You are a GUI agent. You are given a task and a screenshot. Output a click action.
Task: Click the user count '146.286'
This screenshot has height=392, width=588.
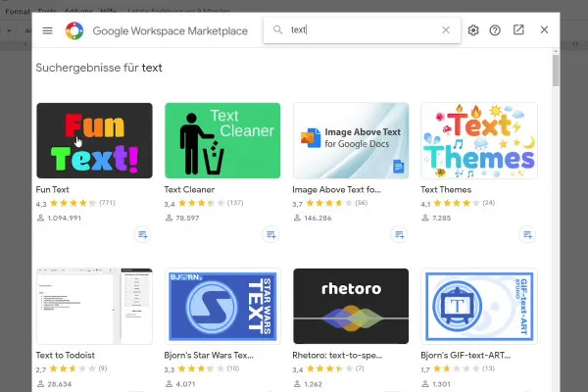click(318, 218)
